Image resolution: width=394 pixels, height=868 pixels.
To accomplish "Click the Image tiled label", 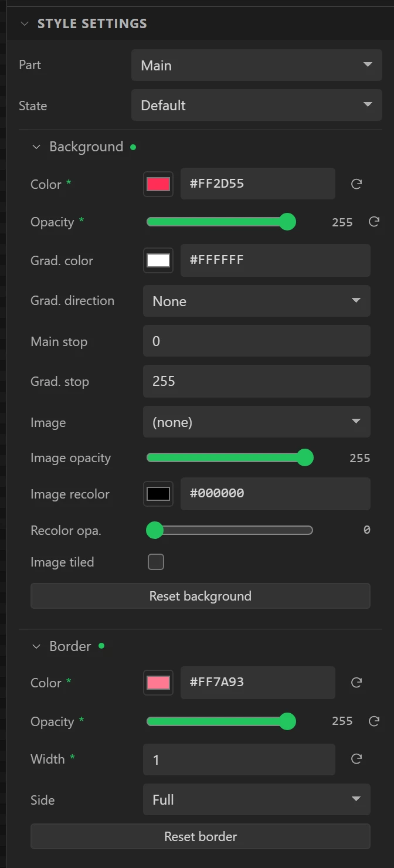I will coord(62,562).
